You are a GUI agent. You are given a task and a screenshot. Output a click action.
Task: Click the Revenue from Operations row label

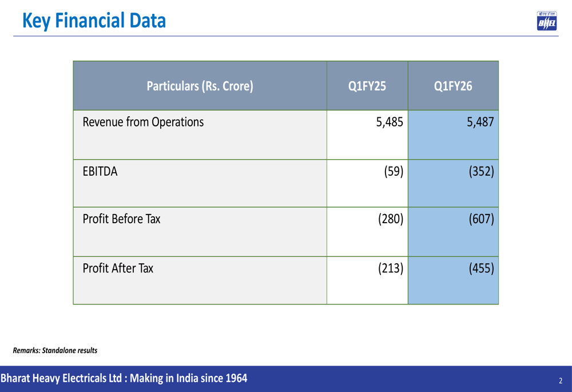click(143, 122)
